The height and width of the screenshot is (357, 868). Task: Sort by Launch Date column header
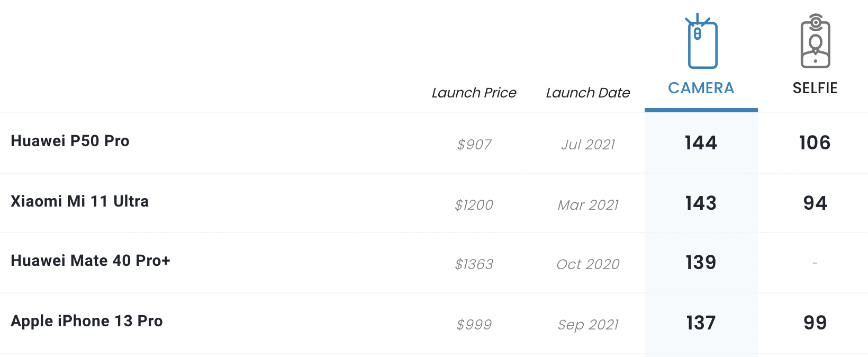588,93
